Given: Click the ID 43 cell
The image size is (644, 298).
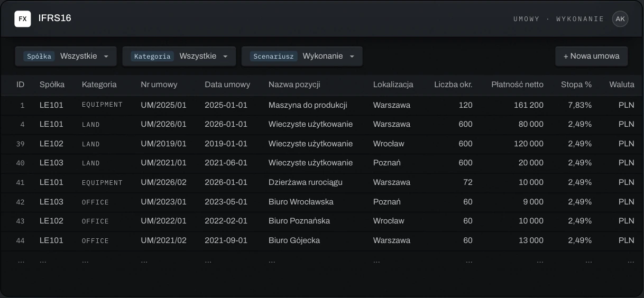Looking at the screenshot, I should click(21, 221).
